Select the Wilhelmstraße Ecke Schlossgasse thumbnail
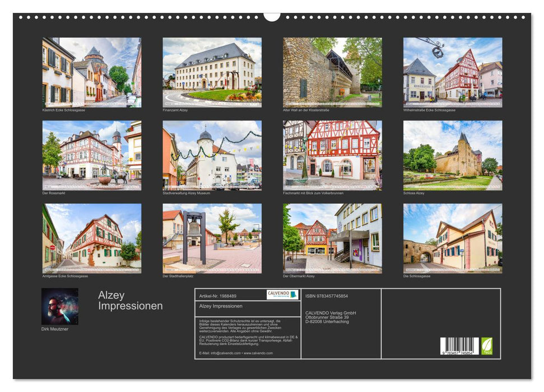Viewport: 544px width, 392px height. click(455, 72)
